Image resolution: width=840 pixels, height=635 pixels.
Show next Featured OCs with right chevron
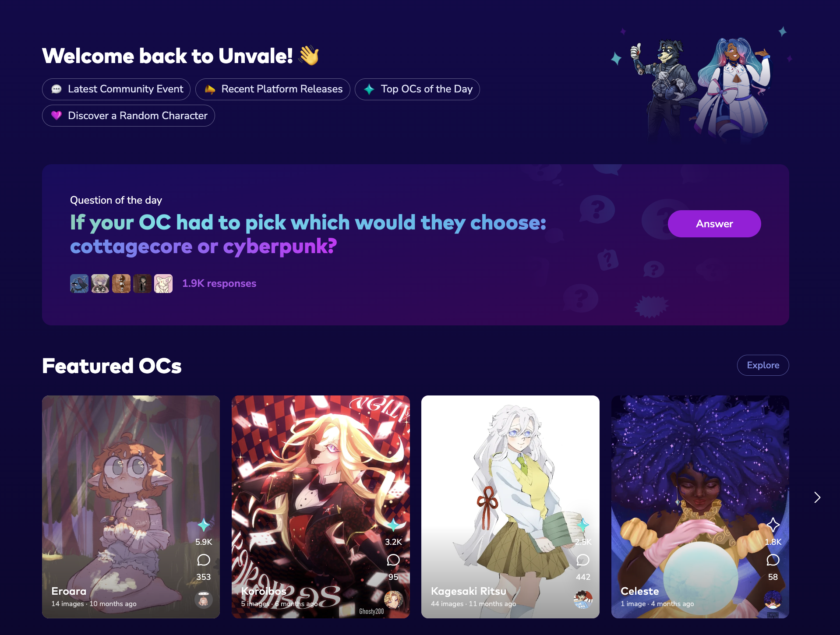[x=817, y=497]
